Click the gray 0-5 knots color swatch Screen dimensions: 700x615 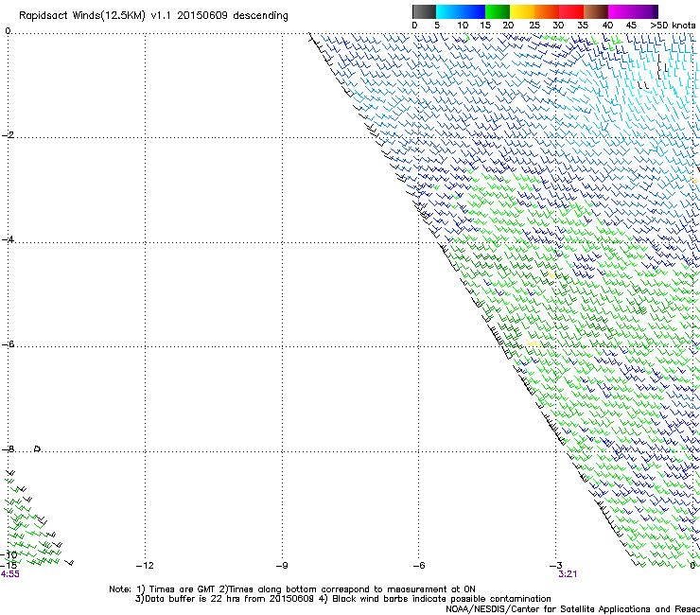(424, 11)
